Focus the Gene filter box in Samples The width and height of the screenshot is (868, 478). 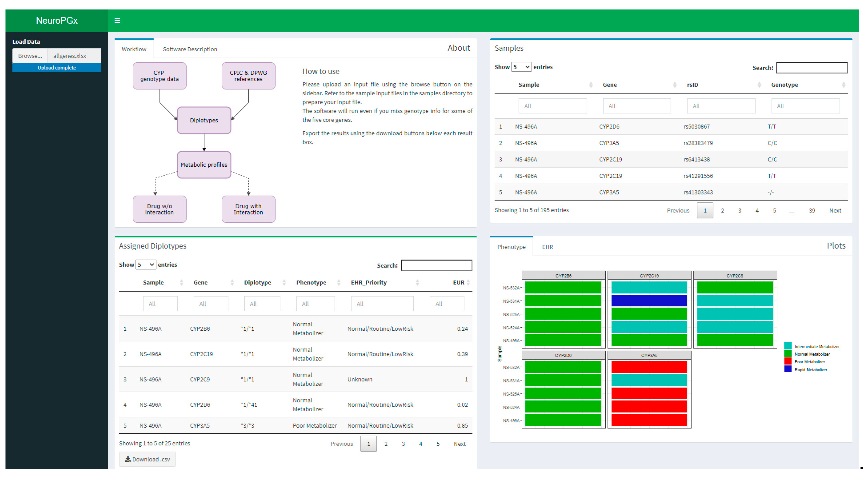coord(637,106)
